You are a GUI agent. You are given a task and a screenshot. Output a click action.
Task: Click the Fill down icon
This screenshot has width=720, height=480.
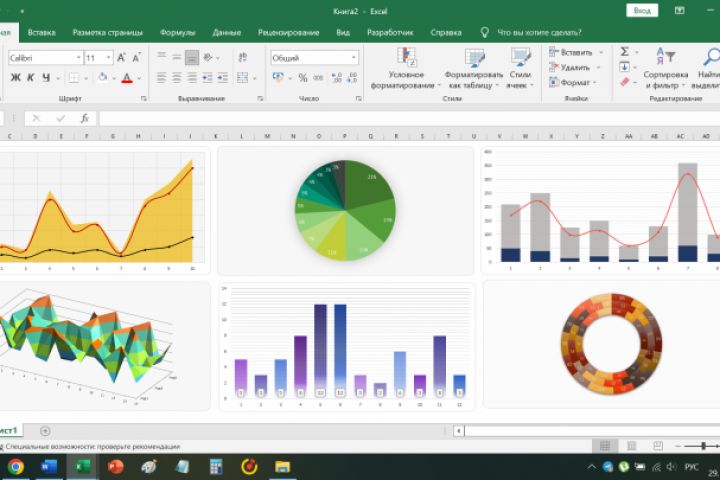click(624, 67)
